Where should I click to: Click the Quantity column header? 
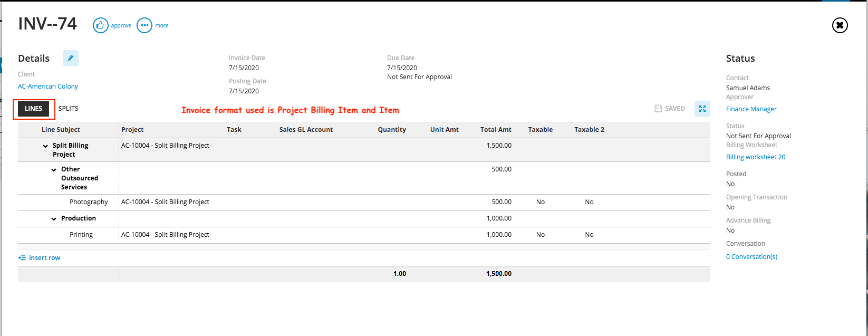[392, 130]
